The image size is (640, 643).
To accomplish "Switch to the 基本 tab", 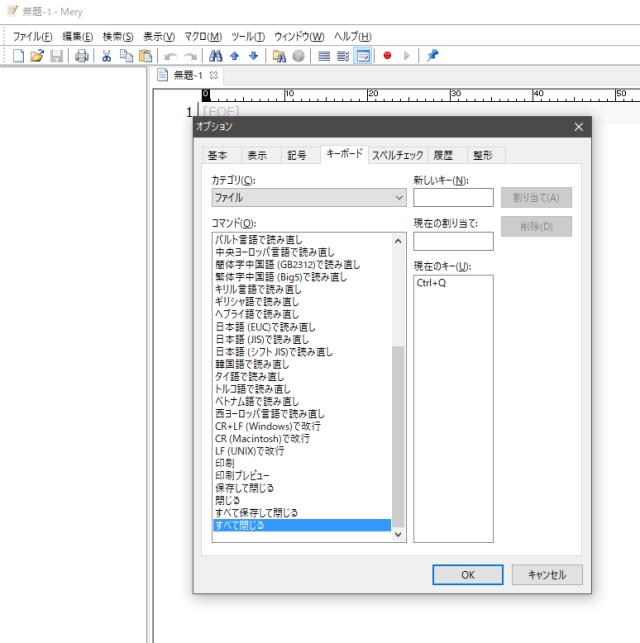I will pos(218,155).
